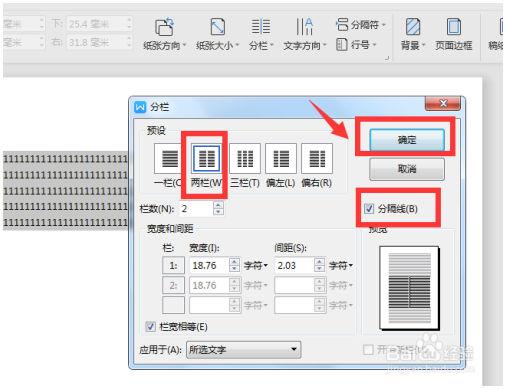
Task: Open the 文字方向 text direction tool
Action: click(x=305, y=34)
